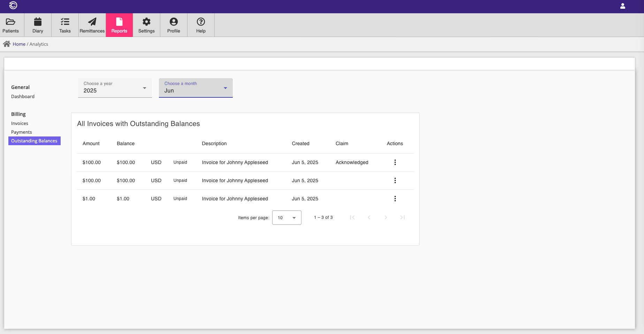Click the Help question mark icon
Viewport: 644px width, 334px height.
click(x=201, y=22)
